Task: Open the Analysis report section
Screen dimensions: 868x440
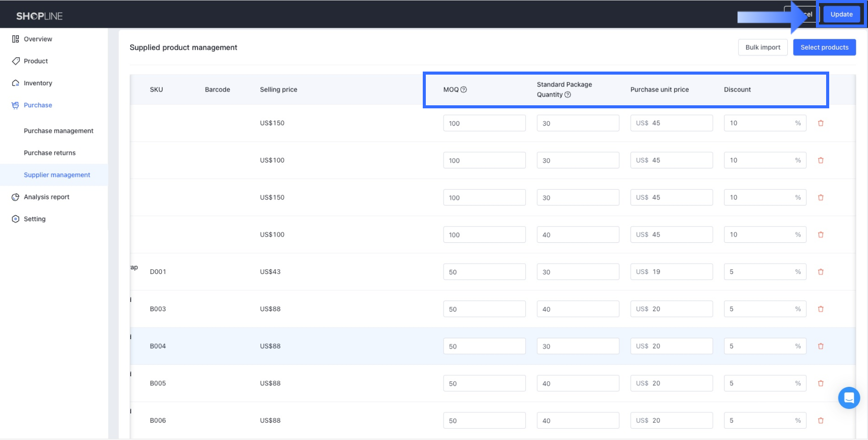Action: [46, 197]
